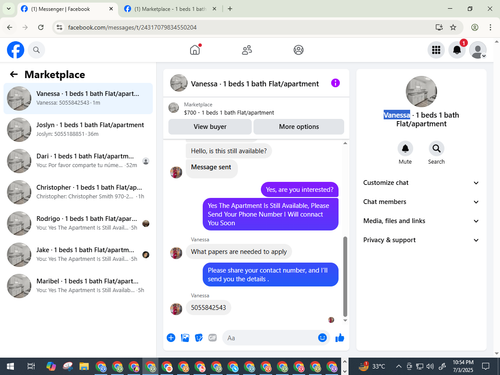Attach a photo using the image icon
The width and height of the screenshot is (500, 375).
[x=185, y=338]
